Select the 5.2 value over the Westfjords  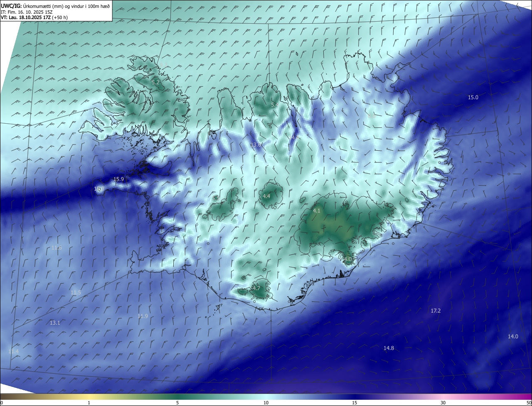(155, 83)
